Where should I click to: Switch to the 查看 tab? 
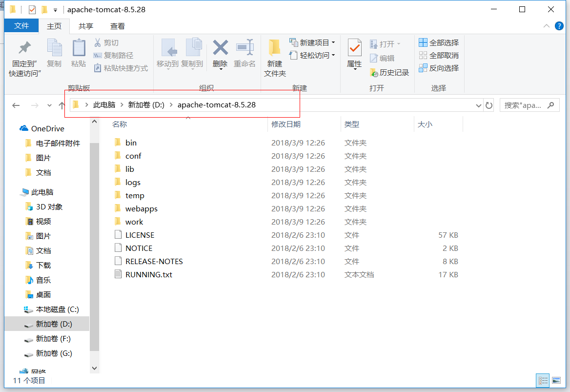[117, 26]
